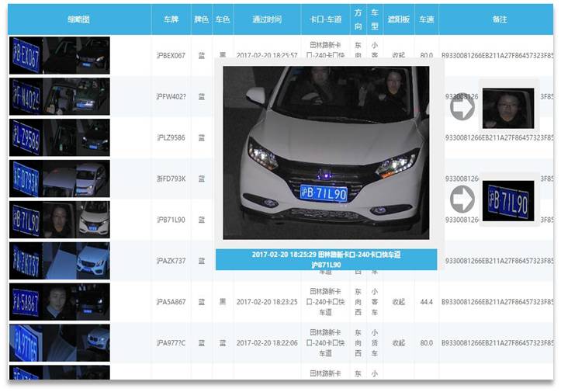Click the 车型 column header
The width and height of the screenshot is (561, 392).
(x=375, y=19)
